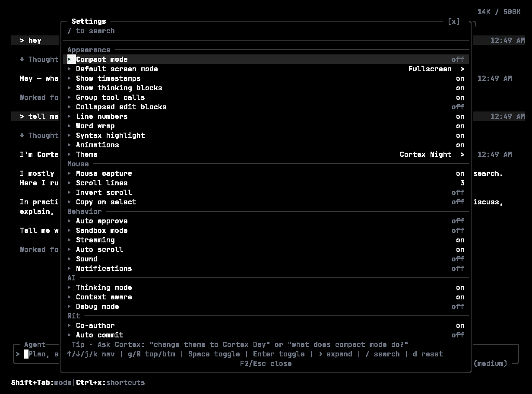Select the Context aware row label
This screenshot has height=394, width=532.
(x=104, y=297)
